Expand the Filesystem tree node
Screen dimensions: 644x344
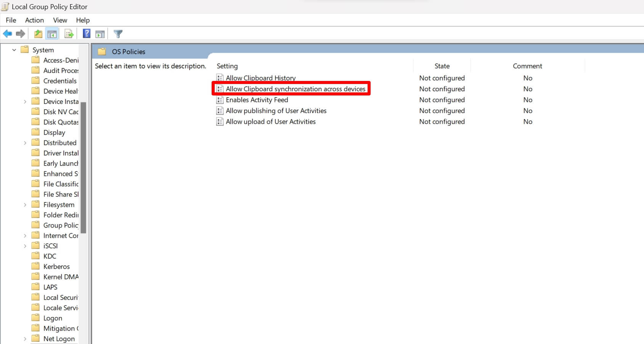click(x=25, y=205)
